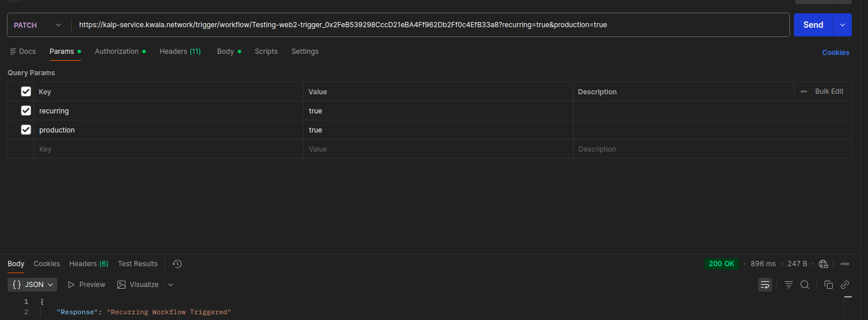This screenshot has width=868, height=320.
Task: Open search in response body
Action: (x=804, y=285)
